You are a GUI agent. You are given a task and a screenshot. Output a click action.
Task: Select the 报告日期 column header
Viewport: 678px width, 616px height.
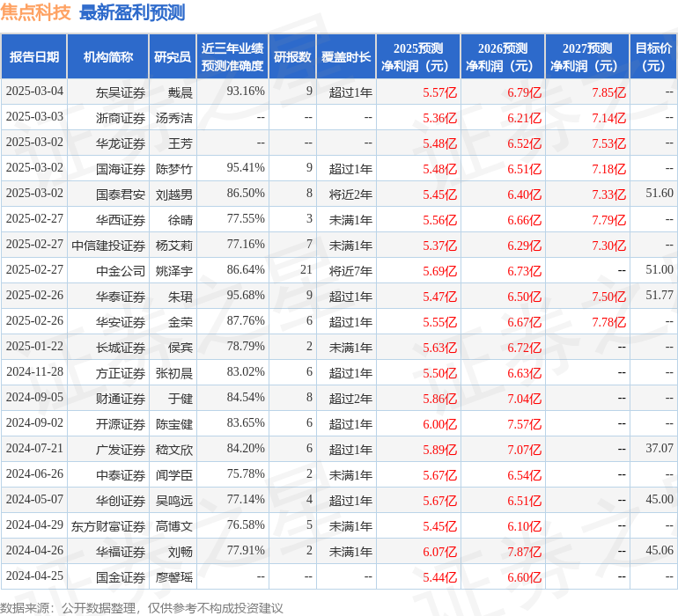(x=34, y=56)
